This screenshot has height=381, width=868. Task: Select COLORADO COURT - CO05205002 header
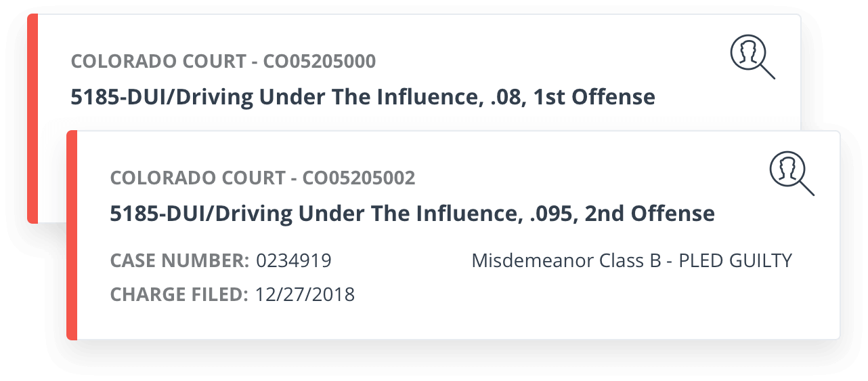click(263, 178)
